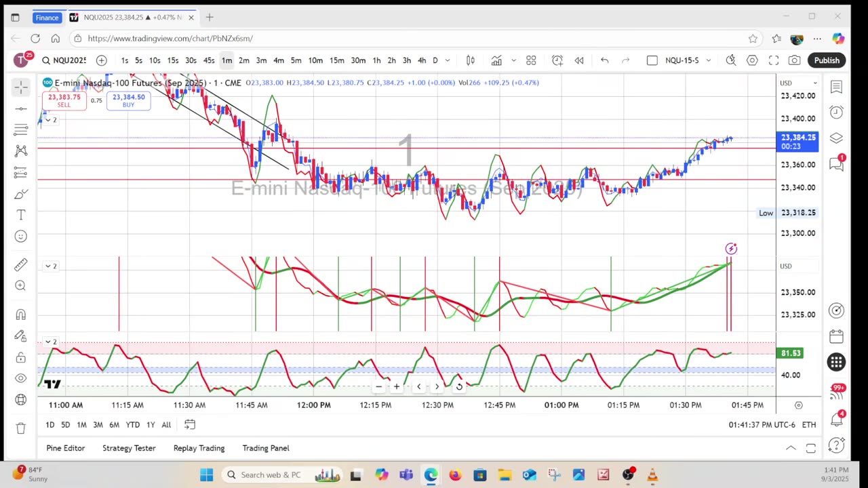Take a chart snapshot with camera icon
868x488 pixels.
(x=794, y=60)
